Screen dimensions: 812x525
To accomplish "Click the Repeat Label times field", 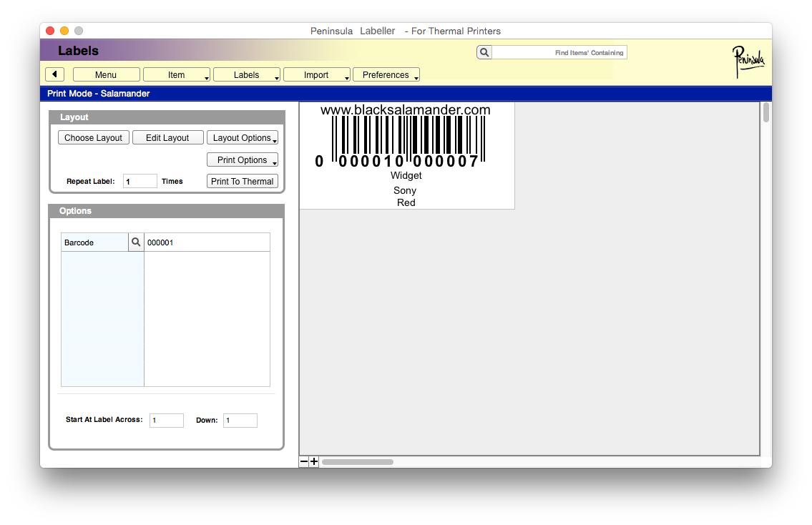I will [x=140, y=181].
